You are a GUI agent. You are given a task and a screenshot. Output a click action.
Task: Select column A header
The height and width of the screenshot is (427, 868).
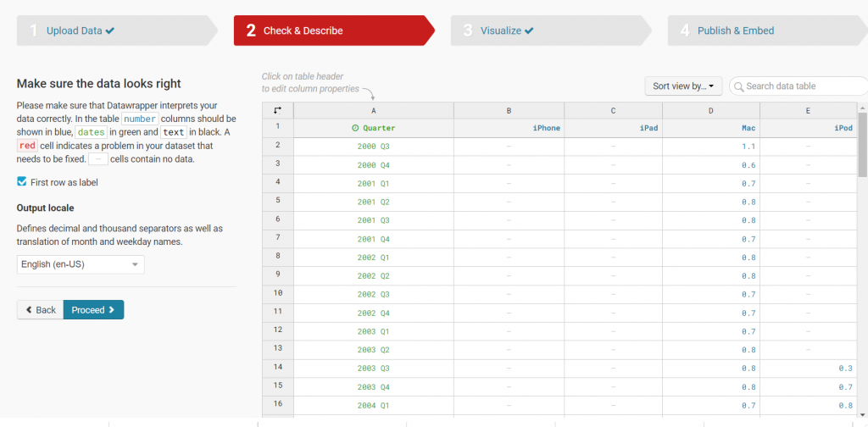374,111
